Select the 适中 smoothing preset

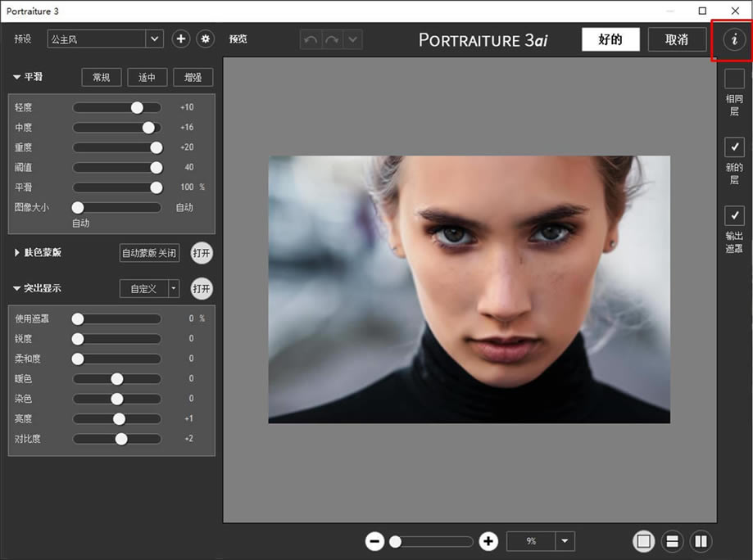tap(147, 77)
